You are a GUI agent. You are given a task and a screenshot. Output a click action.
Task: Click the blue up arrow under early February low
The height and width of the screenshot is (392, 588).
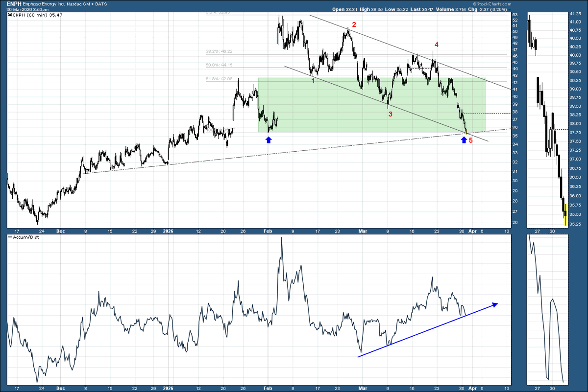pos(269,140)
